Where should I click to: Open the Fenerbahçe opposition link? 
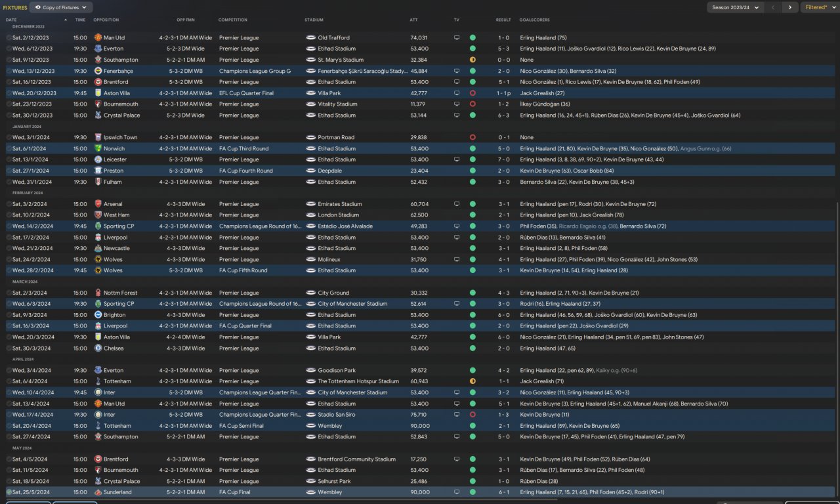pos(119,71)
